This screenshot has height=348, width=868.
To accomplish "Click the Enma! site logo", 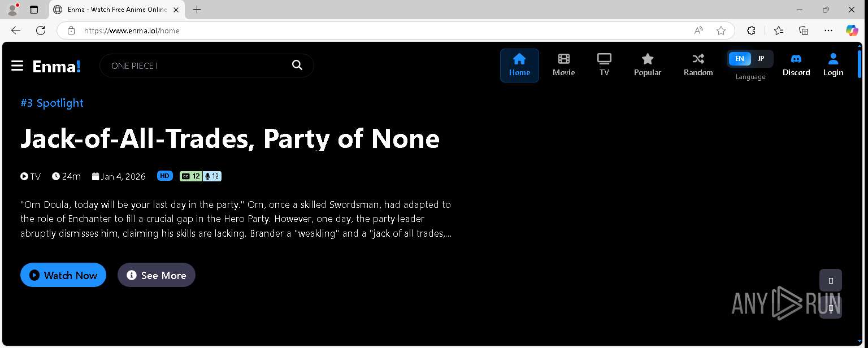I will [57, 66].
